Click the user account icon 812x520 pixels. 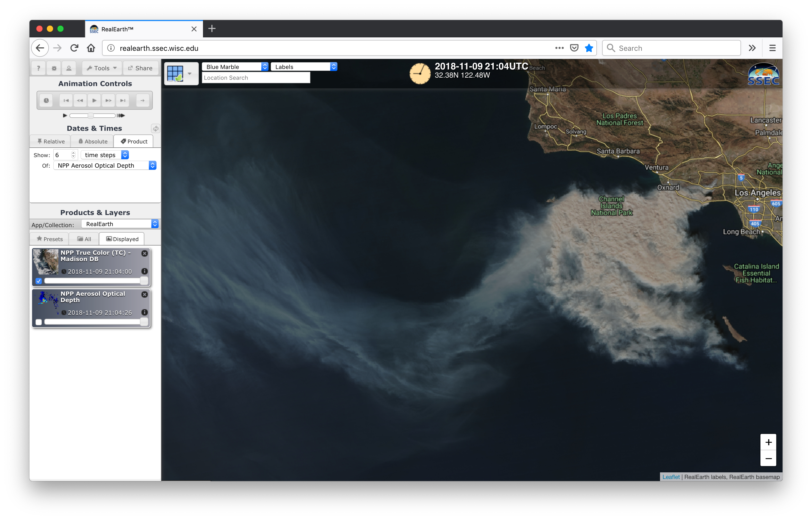69,68
